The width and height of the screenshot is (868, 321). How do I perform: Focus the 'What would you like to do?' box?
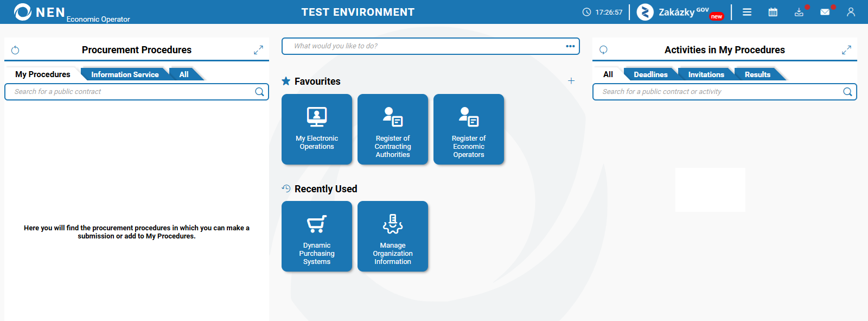pos(431,46)
